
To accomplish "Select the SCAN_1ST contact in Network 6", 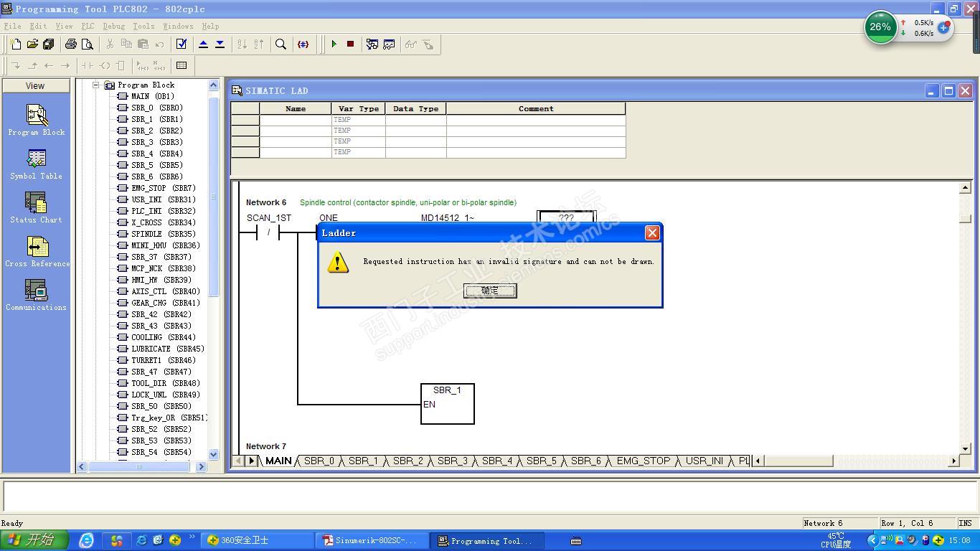I will click(268, 232).
